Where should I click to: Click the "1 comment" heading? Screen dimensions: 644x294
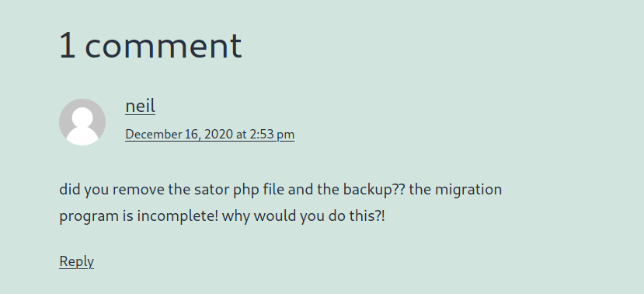coord(151,45)
